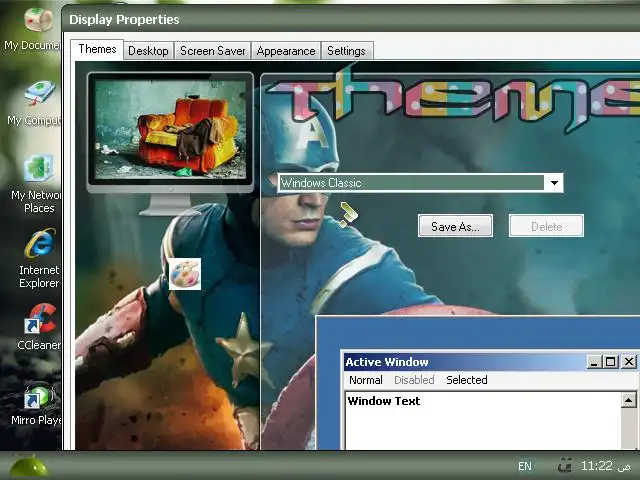
Task: Open the Settings tab
Action: click(346, 51)
